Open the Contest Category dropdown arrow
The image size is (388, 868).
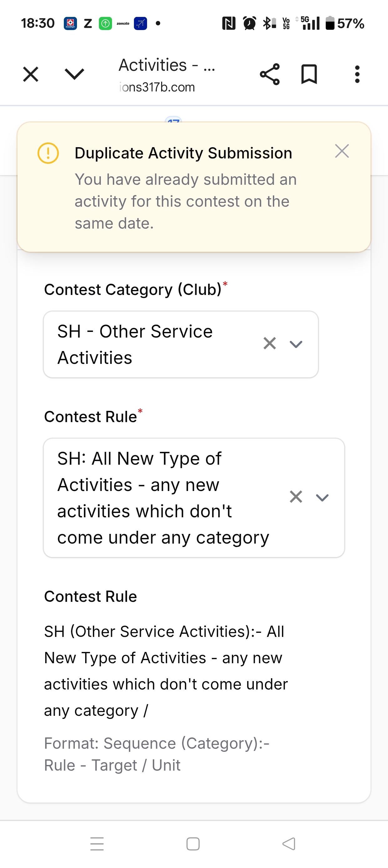pyautogui.click(x=296, y=344)
